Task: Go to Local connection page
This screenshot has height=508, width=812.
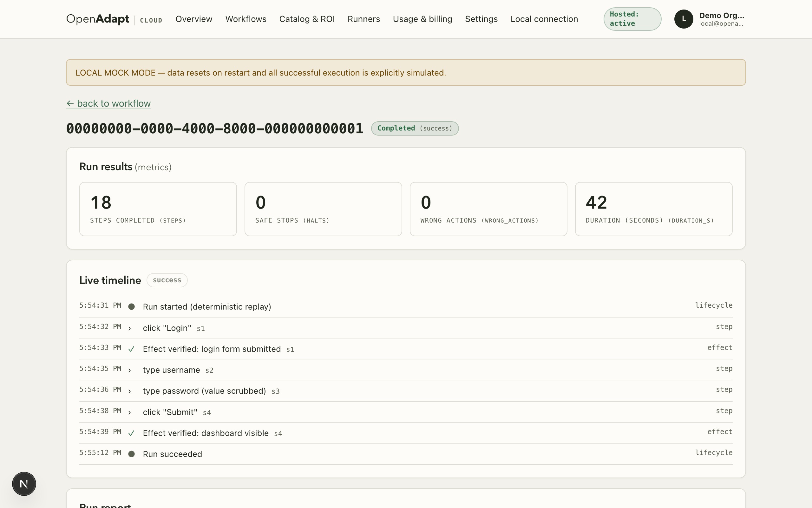Action: click(x=544, y=19)
